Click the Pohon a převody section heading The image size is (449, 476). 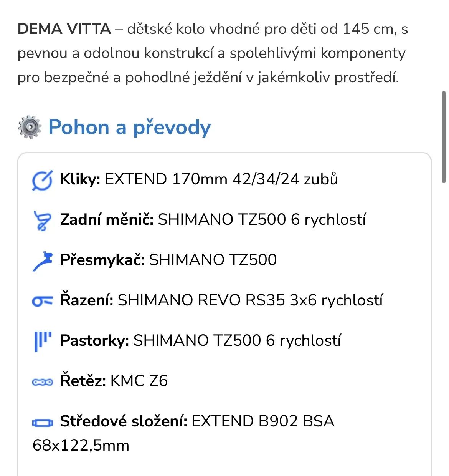point(129,127)
